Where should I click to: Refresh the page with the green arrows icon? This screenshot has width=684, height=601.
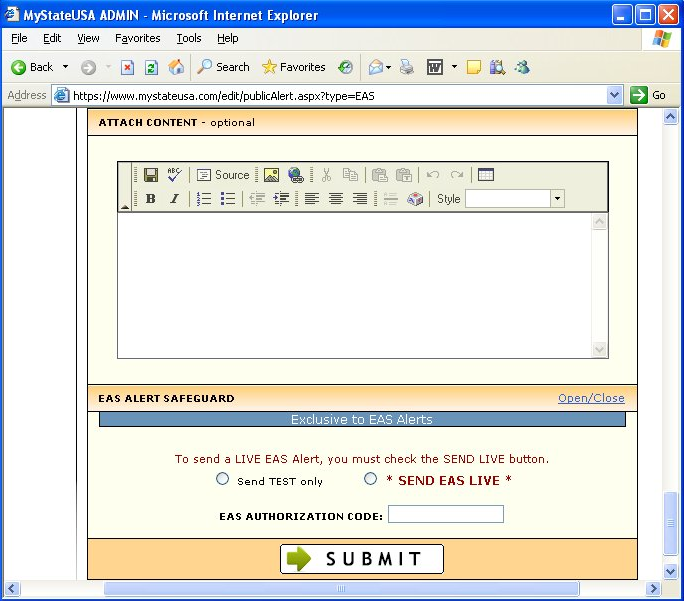[x=151, y=68]
